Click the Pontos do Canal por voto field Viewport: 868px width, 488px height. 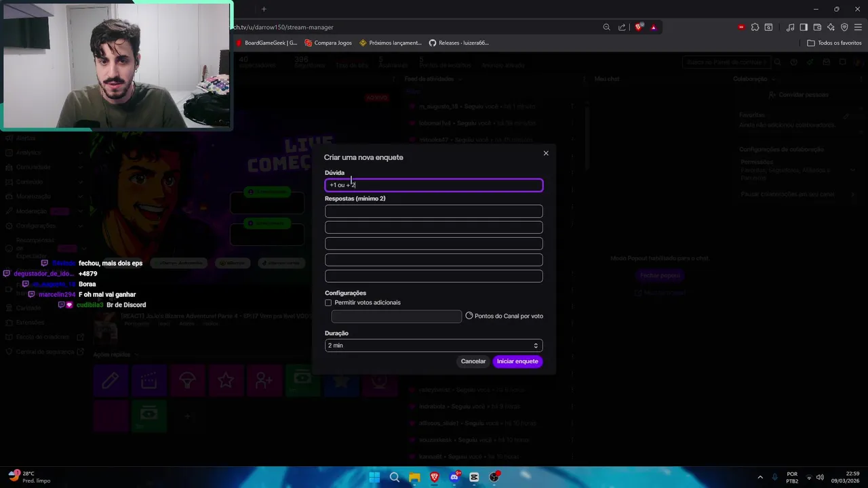[397, 317]
